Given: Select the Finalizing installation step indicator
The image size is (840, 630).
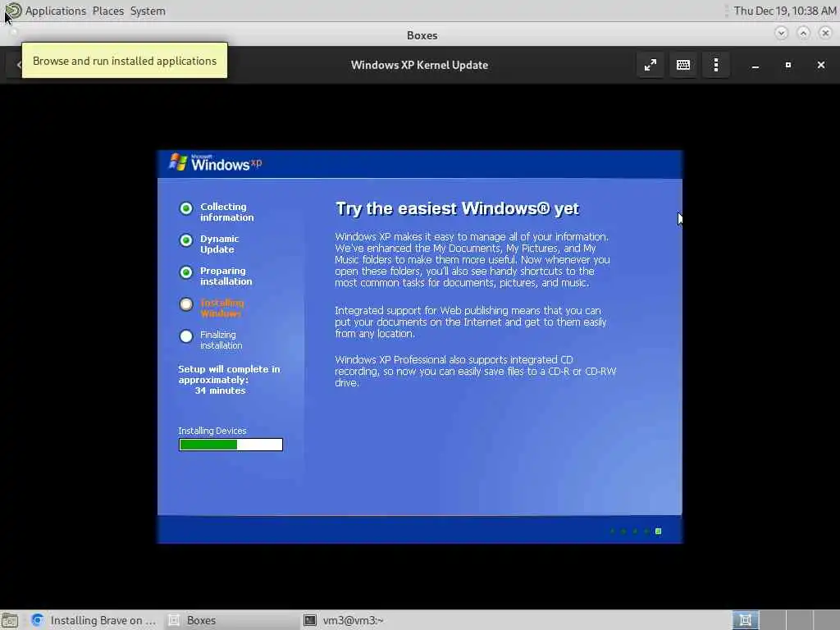Looking at the screenshot, I should 186,336.
